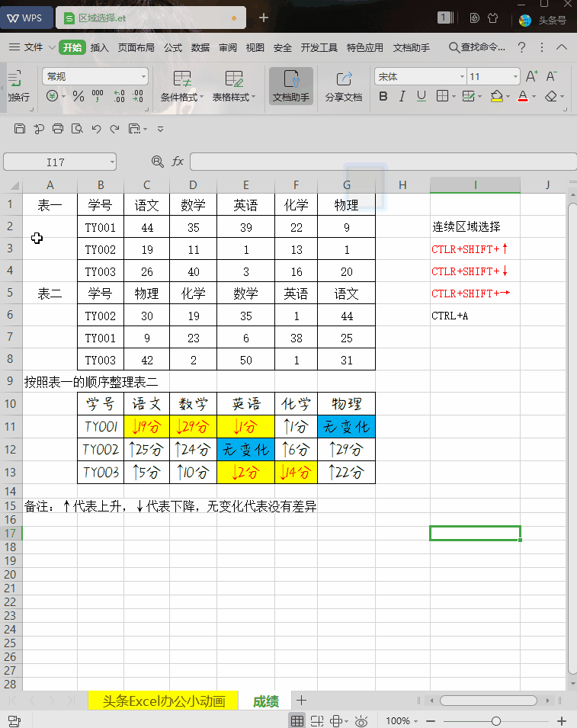Expand quick access toolbar customize arrow
This screenshot has width=577, height=728.
(160, 129)
